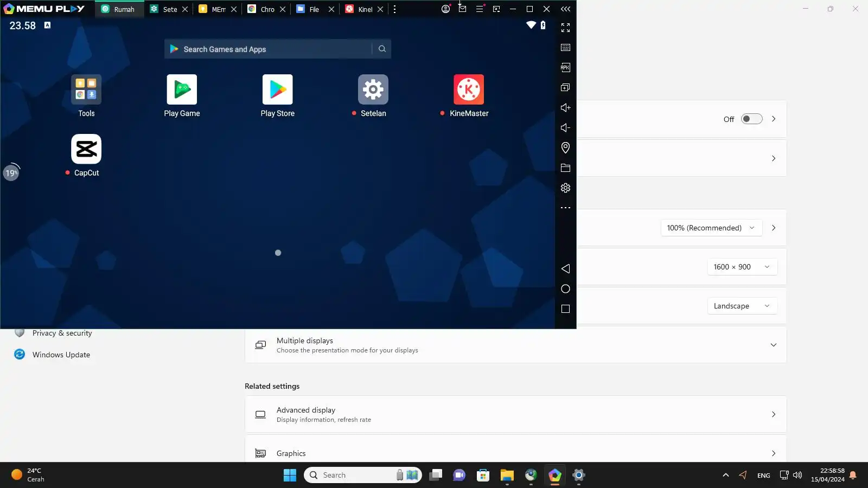
Task: Open the MEmu message inbox icon
Action: pyautogui.click(x=462, y=9)
